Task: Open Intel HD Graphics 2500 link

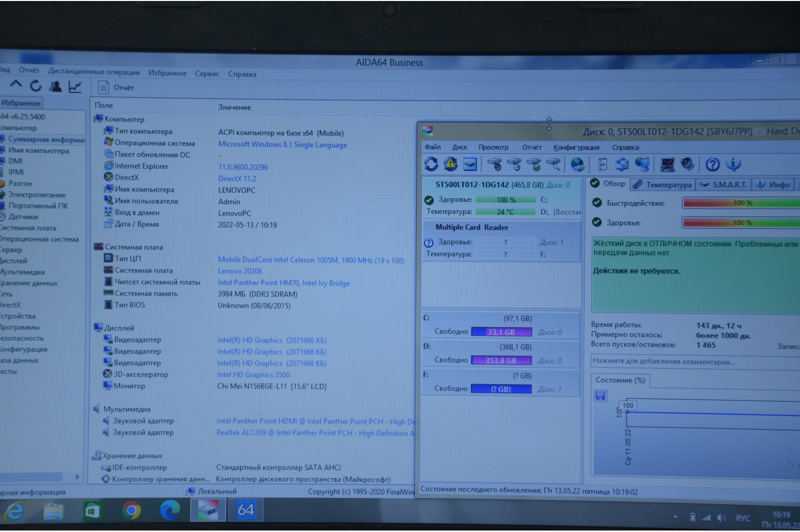Action: 253,374
